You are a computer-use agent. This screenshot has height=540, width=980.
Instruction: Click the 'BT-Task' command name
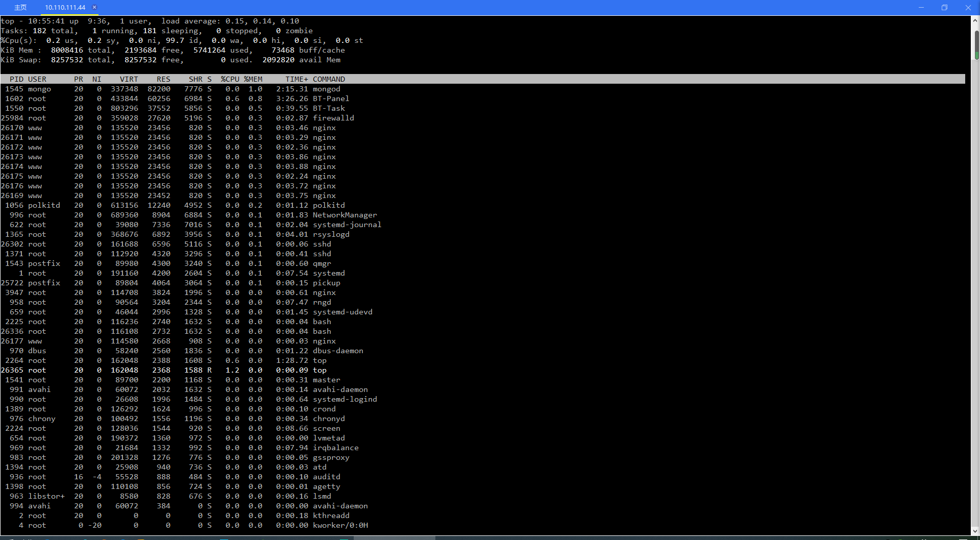[x=329, y=108]
